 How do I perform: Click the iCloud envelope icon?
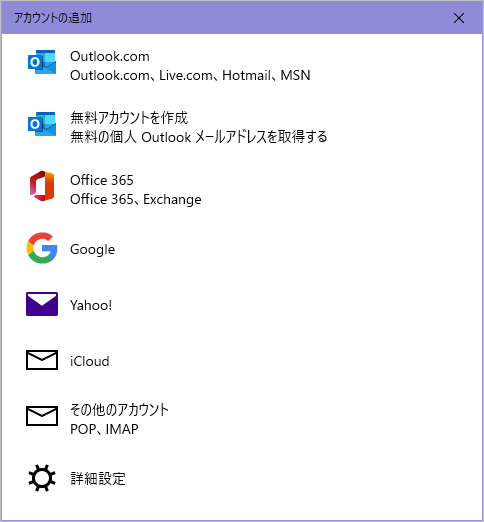point(42,360)
